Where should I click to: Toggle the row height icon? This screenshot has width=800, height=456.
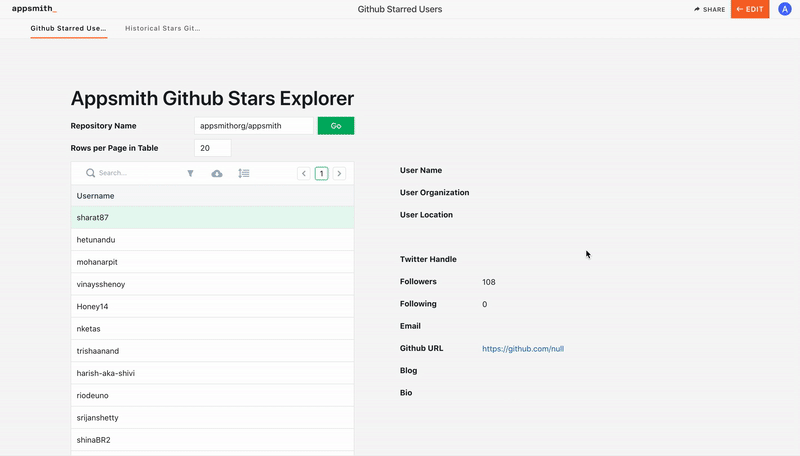[x=244, y=173]
